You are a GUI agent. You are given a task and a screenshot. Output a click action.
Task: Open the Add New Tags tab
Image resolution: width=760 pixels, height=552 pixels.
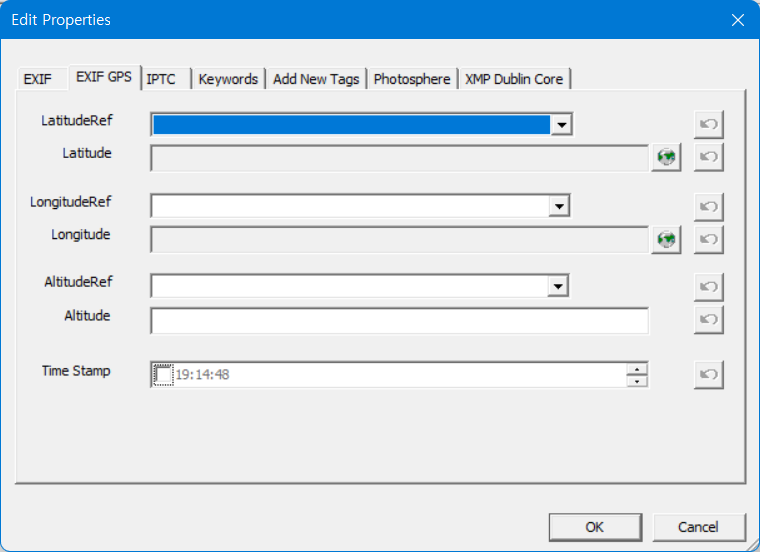tap(316, 79)
